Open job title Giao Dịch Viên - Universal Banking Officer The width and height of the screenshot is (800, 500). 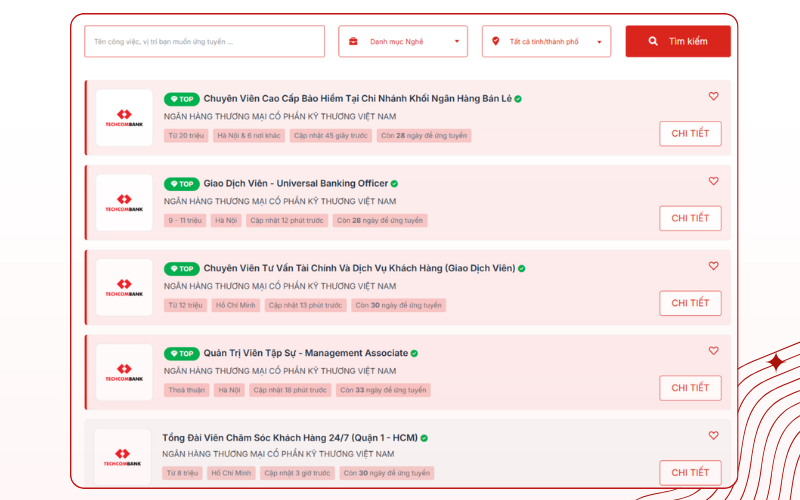pos(295,183)
